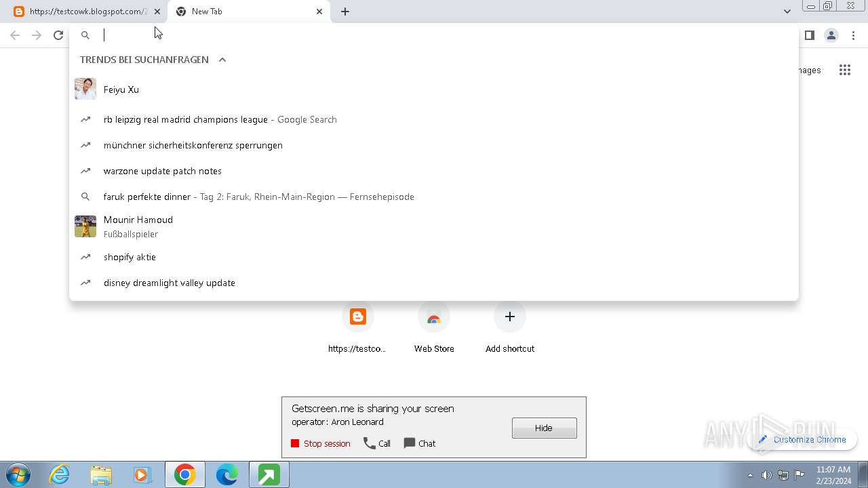Image resolution: width=868 pixels, height=488 pixels.
Task: Click the Mounir Hamoud photo thumbnail
Action: 85,226
